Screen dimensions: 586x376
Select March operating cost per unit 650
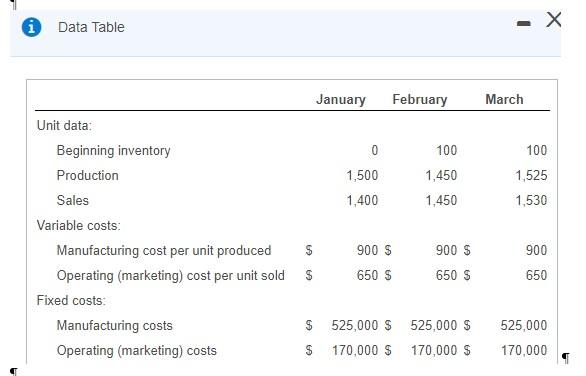tap(536, 275)
